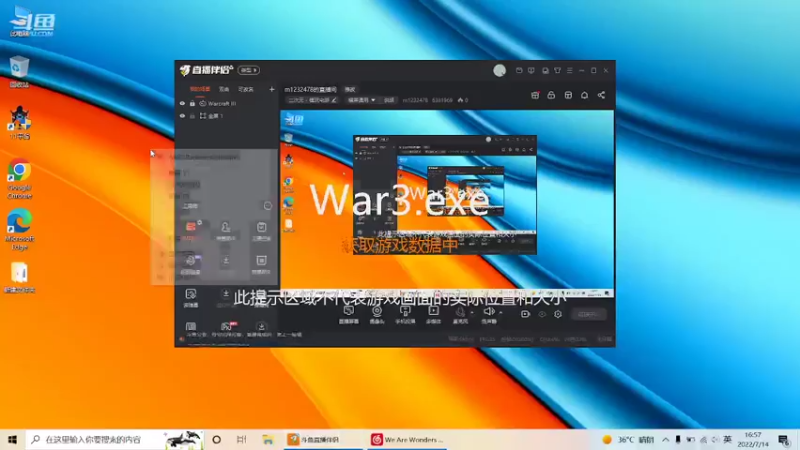800x450 pixels.
Task: Add a new scene with the plus icon
Action: coord(272,89)
